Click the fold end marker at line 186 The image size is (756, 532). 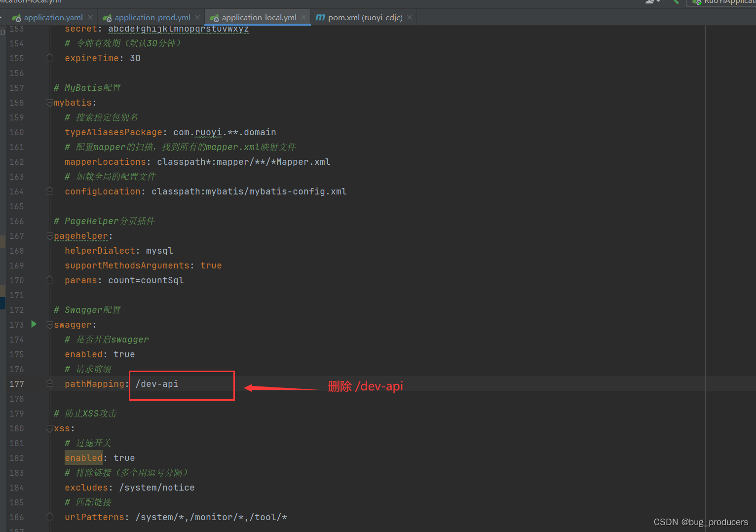[x=50, y=517]
